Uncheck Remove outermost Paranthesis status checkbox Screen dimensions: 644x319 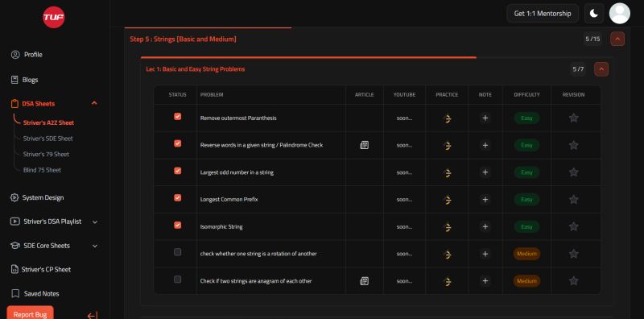177,117
